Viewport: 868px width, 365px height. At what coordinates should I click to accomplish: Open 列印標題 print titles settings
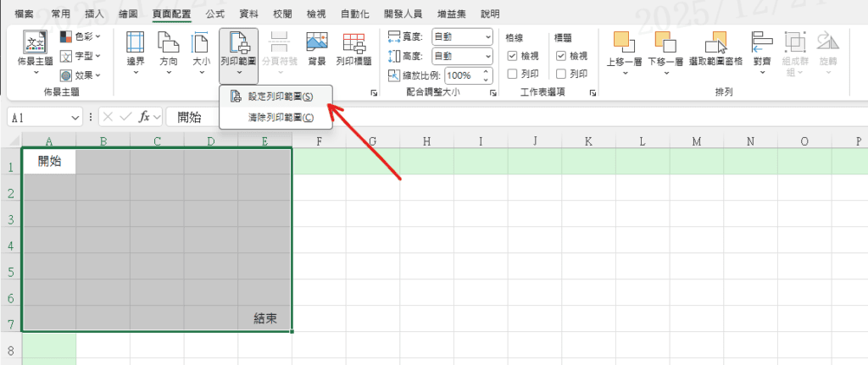click(353, 50)
